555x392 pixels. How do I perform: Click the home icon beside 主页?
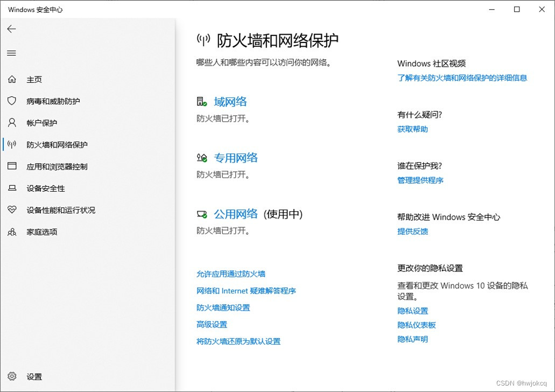tap(12, 79)
